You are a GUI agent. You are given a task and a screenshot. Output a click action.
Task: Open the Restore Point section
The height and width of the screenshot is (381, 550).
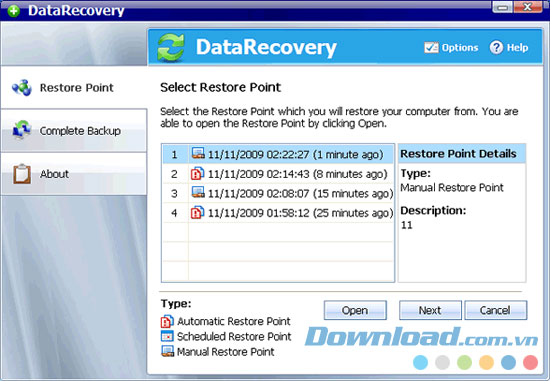point(74,87)
